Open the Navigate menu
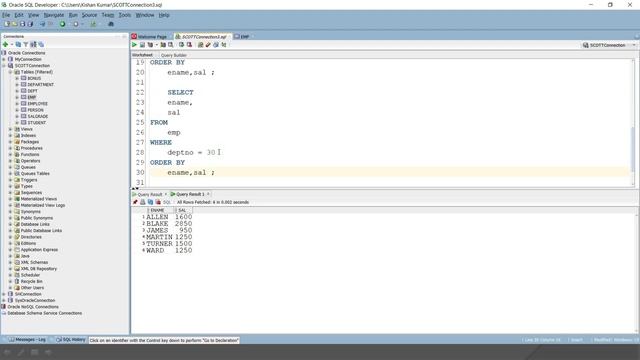This screenshot has width=640, height=360. tap(54, 15)
